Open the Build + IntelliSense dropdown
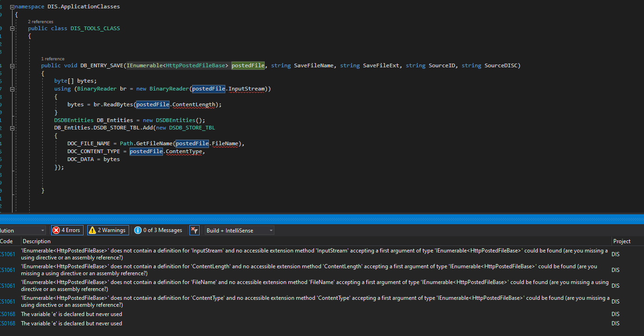Screen dimensions: 644x336 (239, 231)
